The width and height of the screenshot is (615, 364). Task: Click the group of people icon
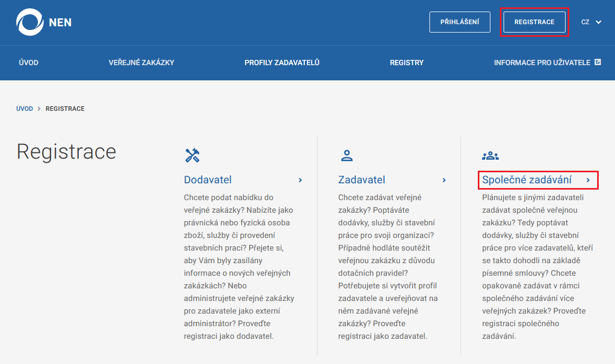(490, 155)
